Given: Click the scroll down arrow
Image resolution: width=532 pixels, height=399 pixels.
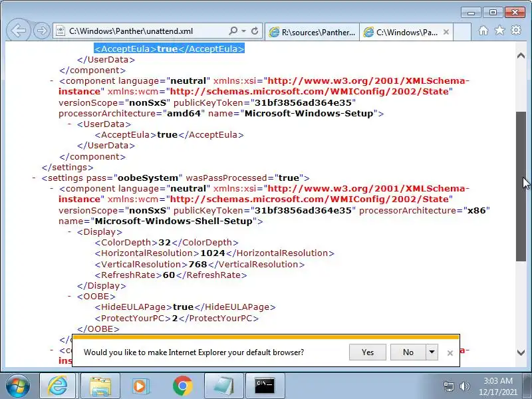Looking at the screenshot, I should [521, 353].
